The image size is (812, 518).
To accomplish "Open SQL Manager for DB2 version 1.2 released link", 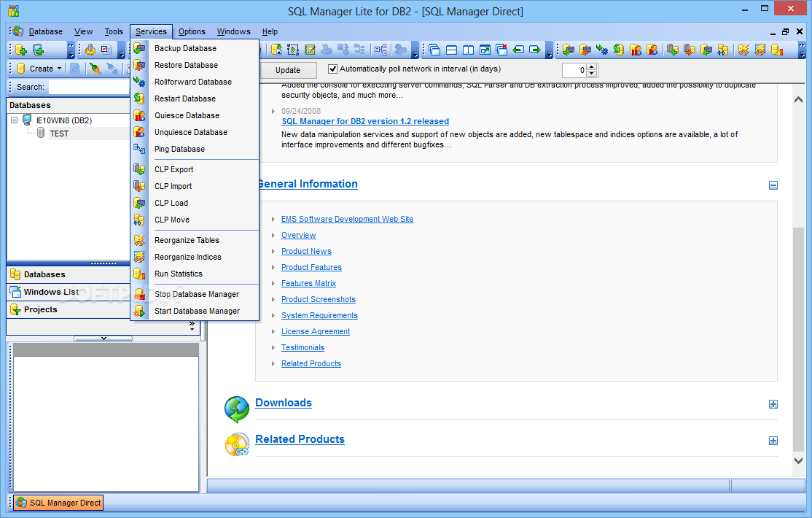I will tap(365, 121).
